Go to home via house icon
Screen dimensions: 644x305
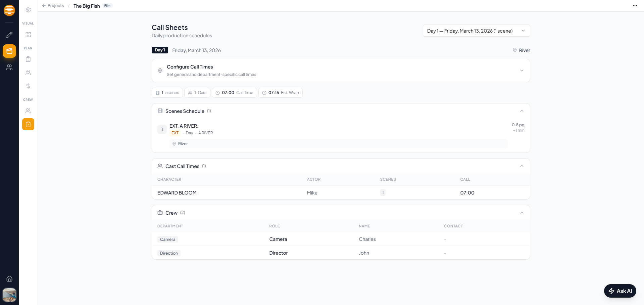[9, 279]
